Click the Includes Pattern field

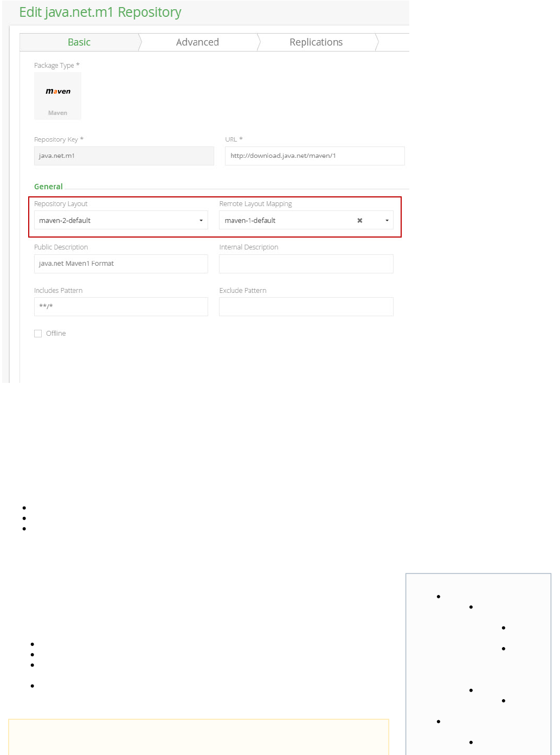pyautogui.click(x=121, y=307)
